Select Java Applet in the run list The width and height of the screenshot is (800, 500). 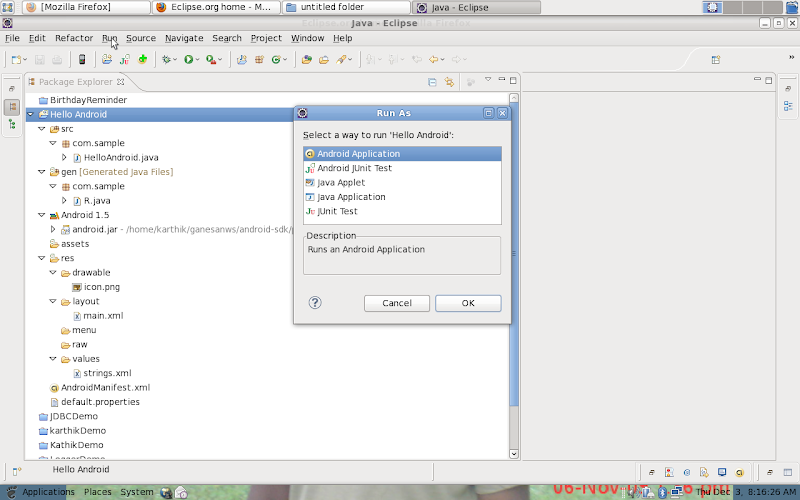[402, 182]
